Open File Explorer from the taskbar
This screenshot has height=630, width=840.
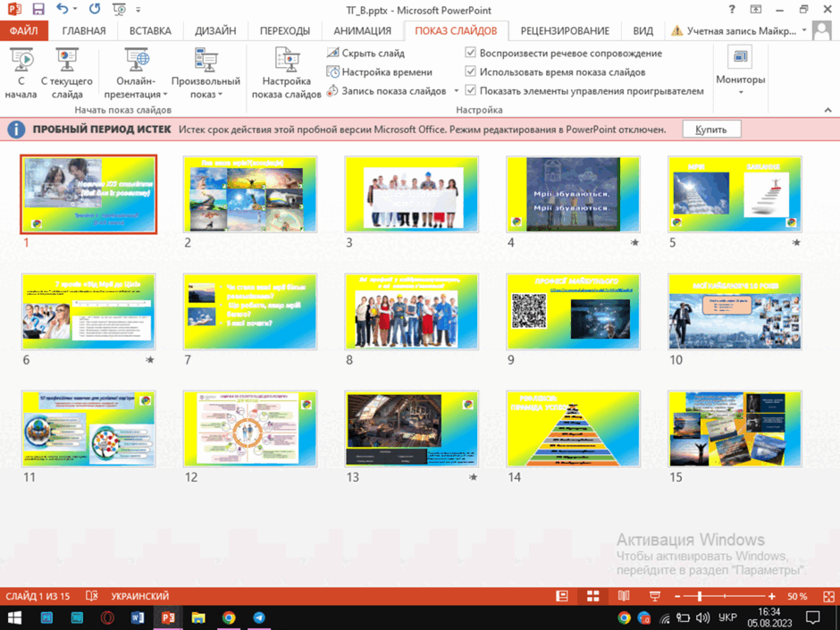[x=198, y=617]
